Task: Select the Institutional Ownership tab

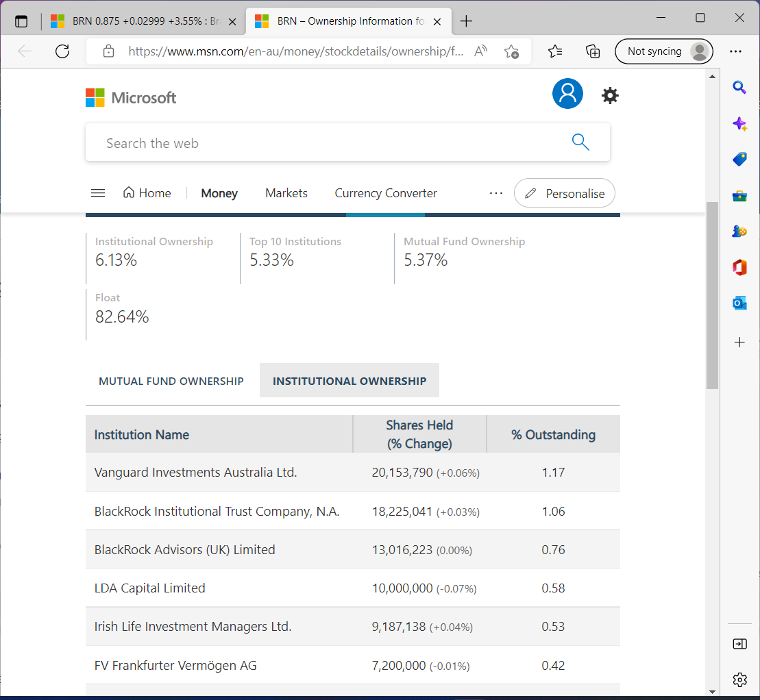Action: click(x=350, y=381)
